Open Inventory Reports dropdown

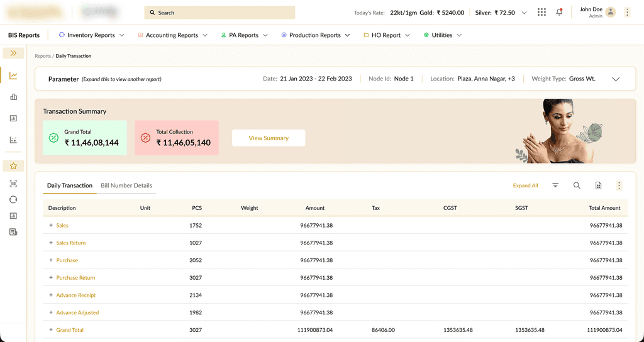click(x=92, y=35)
